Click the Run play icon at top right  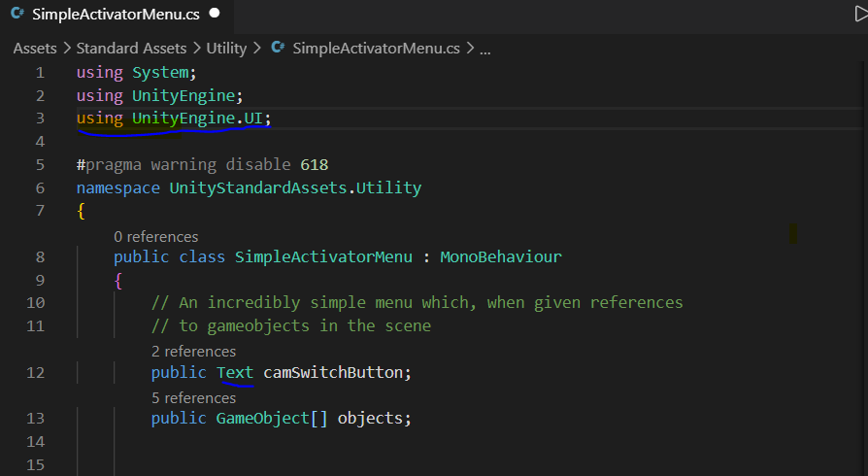pos(861,14)
